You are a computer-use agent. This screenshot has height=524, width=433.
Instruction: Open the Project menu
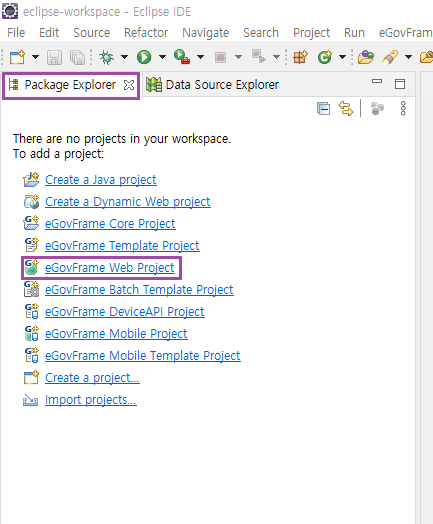311,33
